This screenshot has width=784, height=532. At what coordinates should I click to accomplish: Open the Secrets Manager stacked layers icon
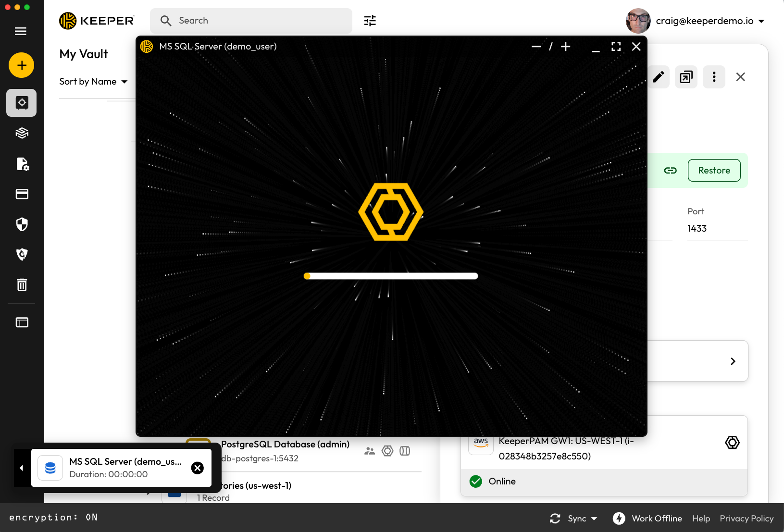[x=22, y=133]
